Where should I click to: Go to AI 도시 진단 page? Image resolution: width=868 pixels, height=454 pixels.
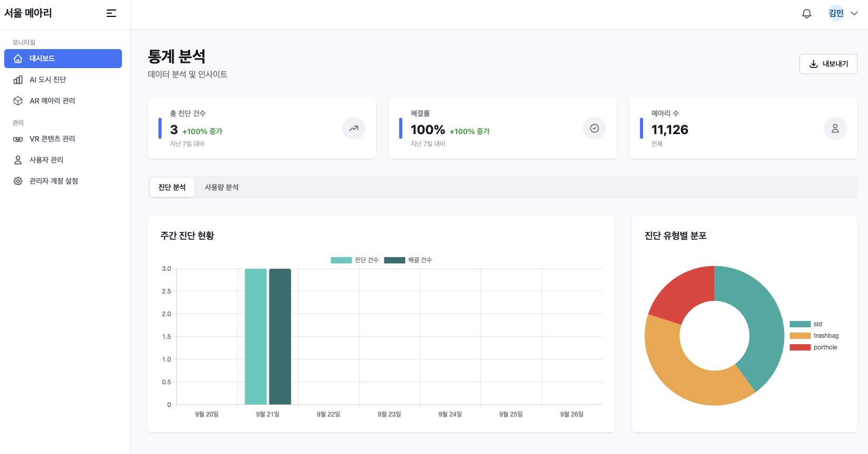63,80
